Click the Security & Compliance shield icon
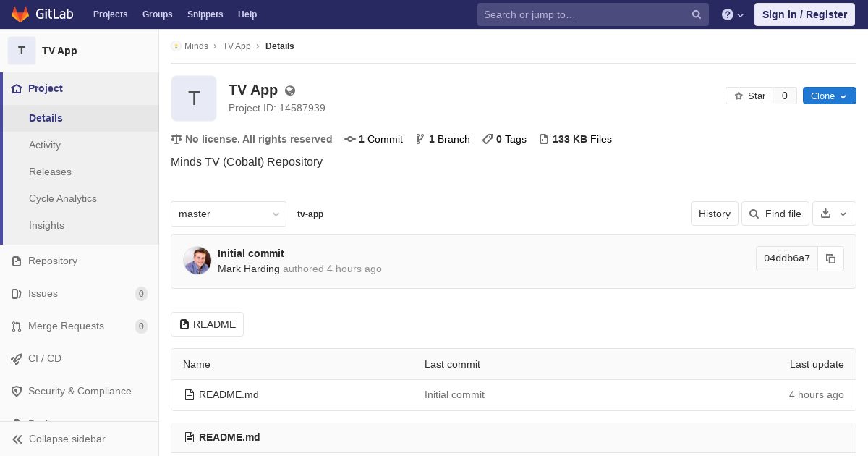This screenshot has width=868, height=456. tap(17, 392)
